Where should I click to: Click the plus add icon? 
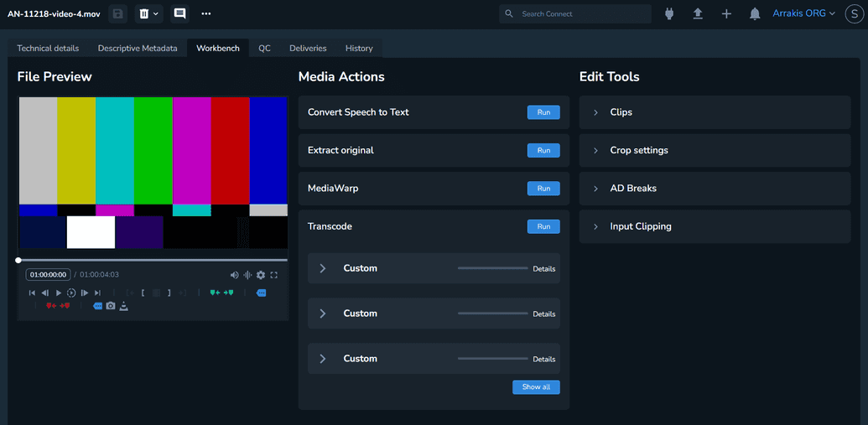click(726, 14)
